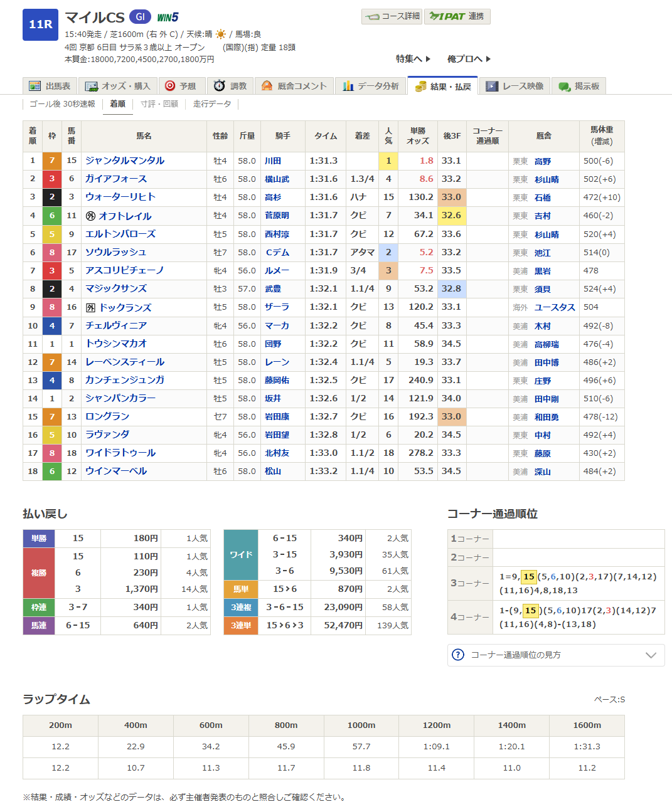Click jockey 川田 link

[x=273, y=161]
